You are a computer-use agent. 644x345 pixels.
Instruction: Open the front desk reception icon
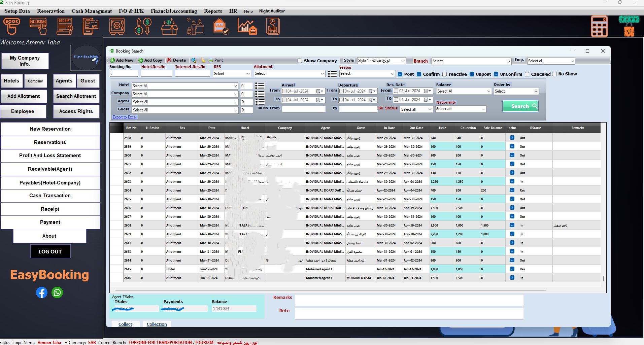[195, 26]
